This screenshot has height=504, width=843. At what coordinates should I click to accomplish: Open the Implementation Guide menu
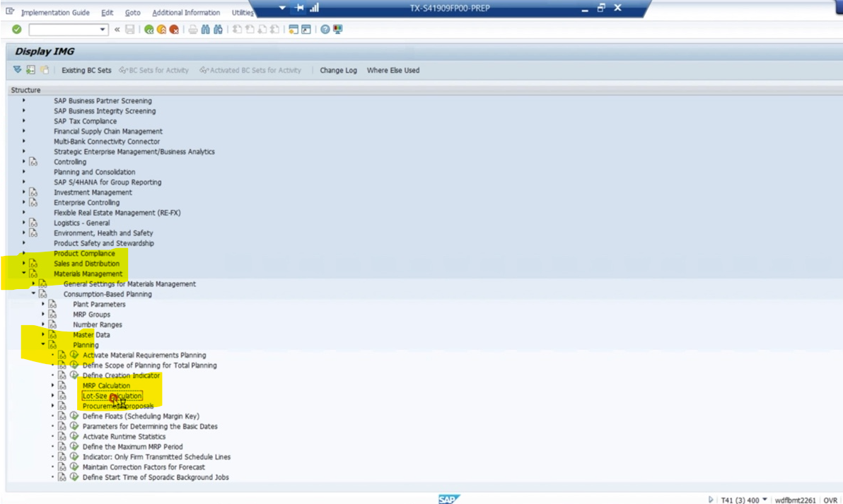[x=55, y=12]
